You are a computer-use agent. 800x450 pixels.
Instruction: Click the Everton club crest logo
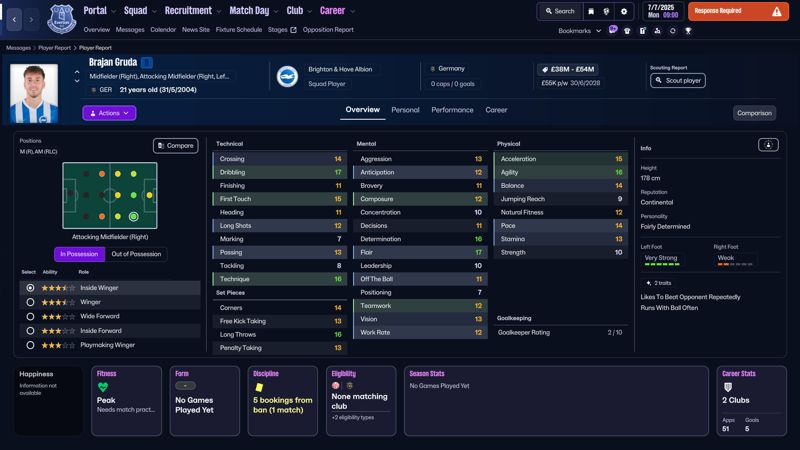tap(62, 18)
